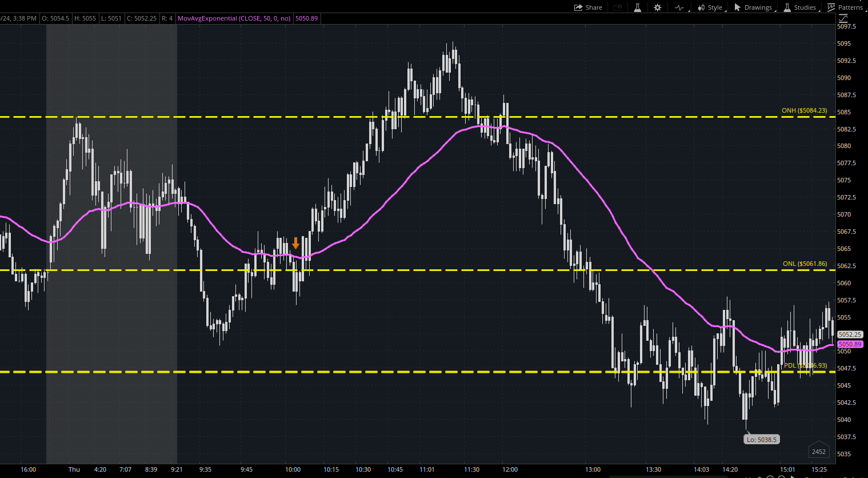868x478 pixels.
Task: Click the grayed icon beside Share
Action: click(x=618, y=7)
